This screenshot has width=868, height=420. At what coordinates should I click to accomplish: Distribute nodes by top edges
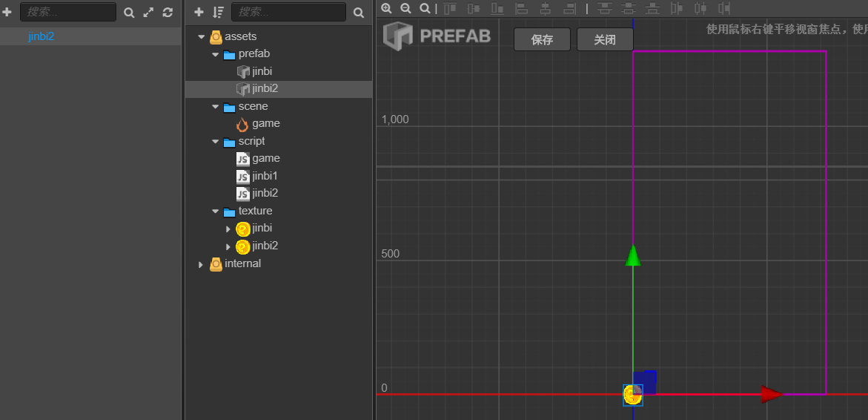[x=604, y=8]
